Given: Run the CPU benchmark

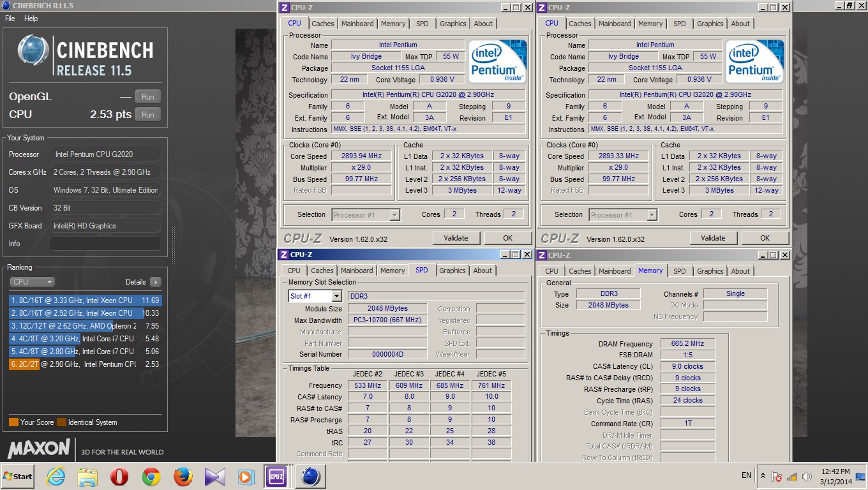Looking at the screenshot, I should point(147,115).
